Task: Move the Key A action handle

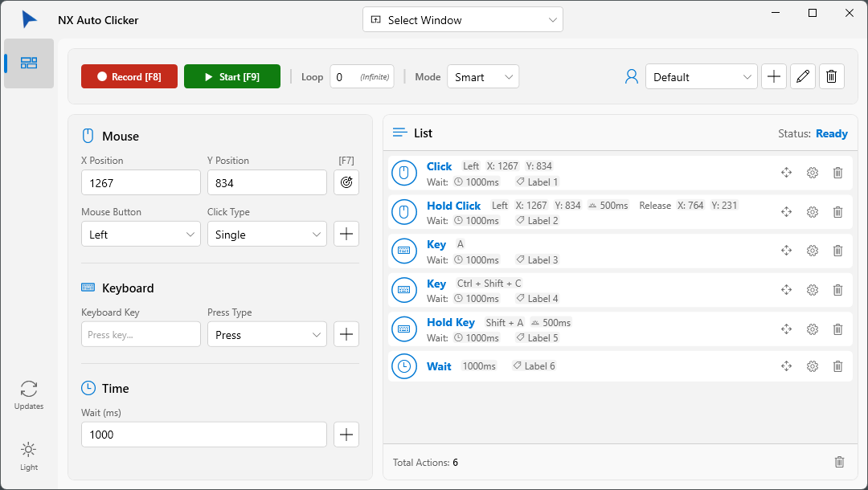Action: (786, 251)
